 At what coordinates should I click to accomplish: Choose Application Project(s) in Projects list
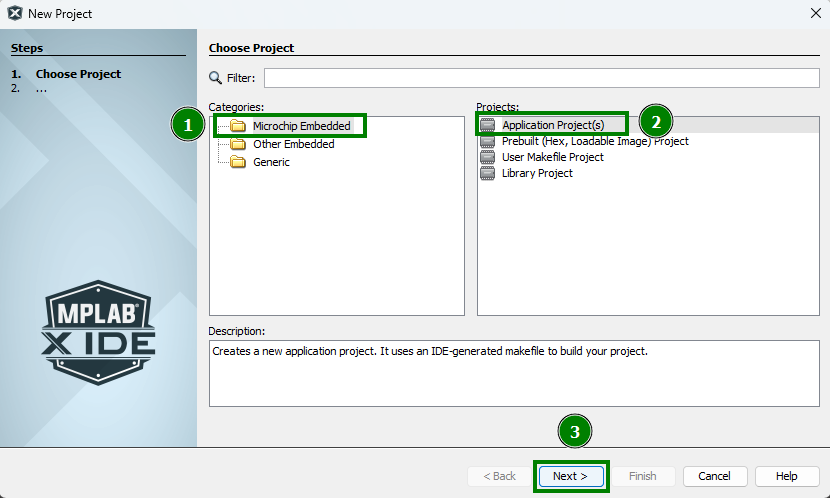[553, 125]
